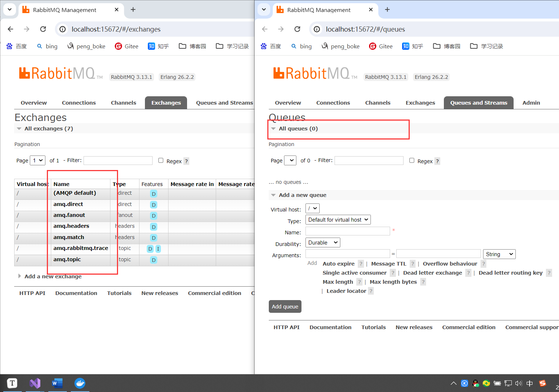Switch to Admin tab in queues window
This screenshot has width=559, height=392.
click(x=531, y=103)
